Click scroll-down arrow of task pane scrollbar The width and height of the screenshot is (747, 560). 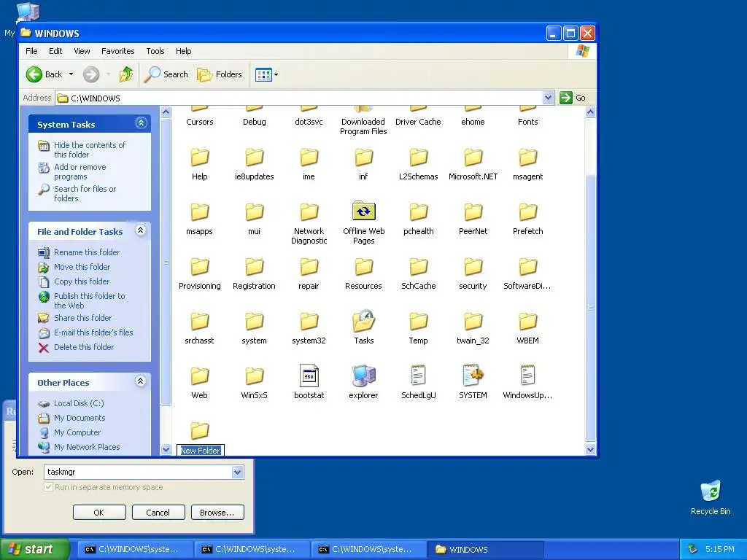click(x=166, y=449)
